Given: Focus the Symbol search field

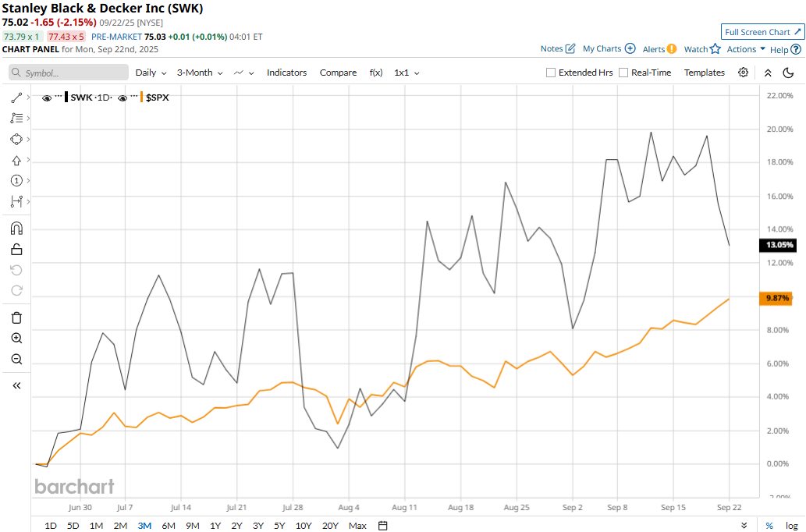Looking at the screenshot, I should click(69, 73).
